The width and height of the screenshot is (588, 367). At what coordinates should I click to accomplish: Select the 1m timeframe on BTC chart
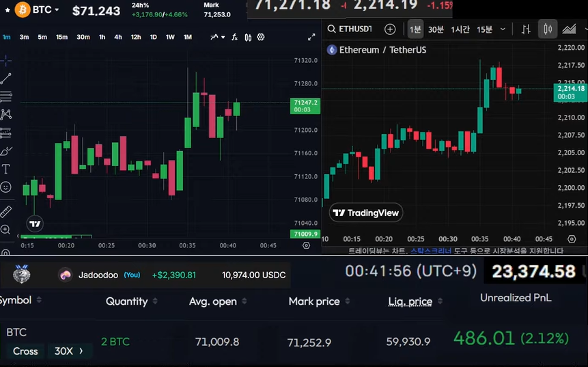click(x=6, y=37)
